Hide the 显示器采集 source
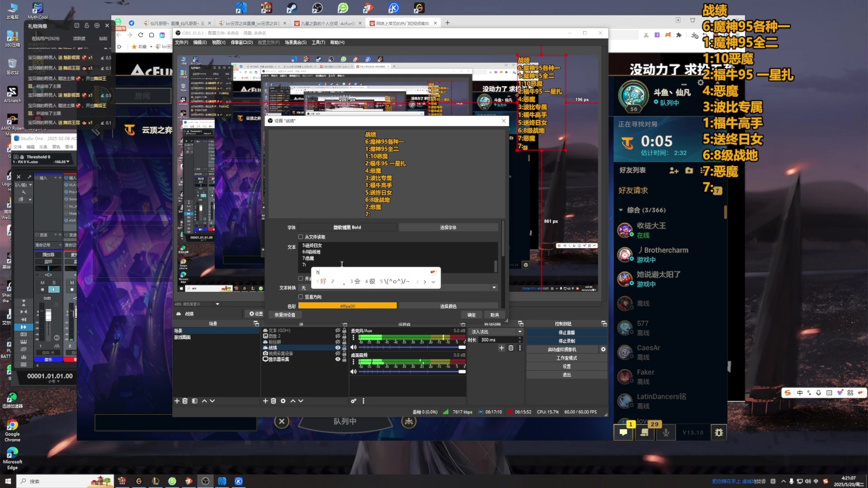The image size is (868, 488). pos(337,359)
